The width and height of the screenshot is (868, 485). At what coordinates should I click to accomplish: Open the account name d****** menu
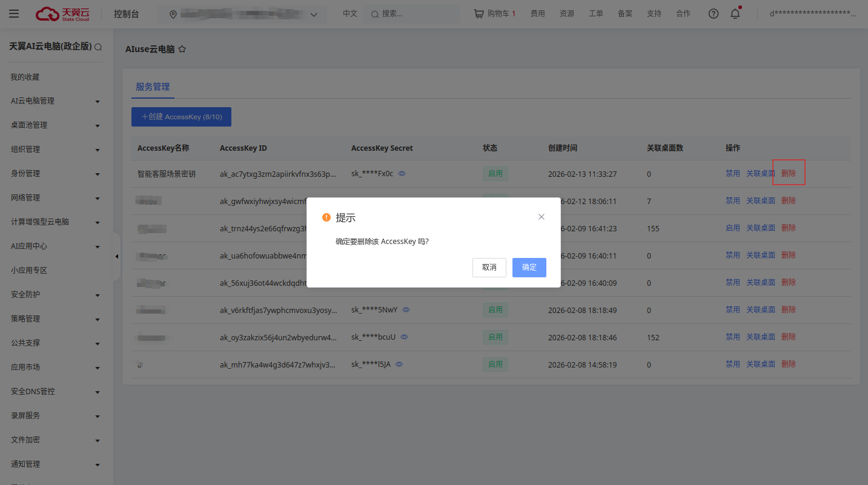point(813,14)
